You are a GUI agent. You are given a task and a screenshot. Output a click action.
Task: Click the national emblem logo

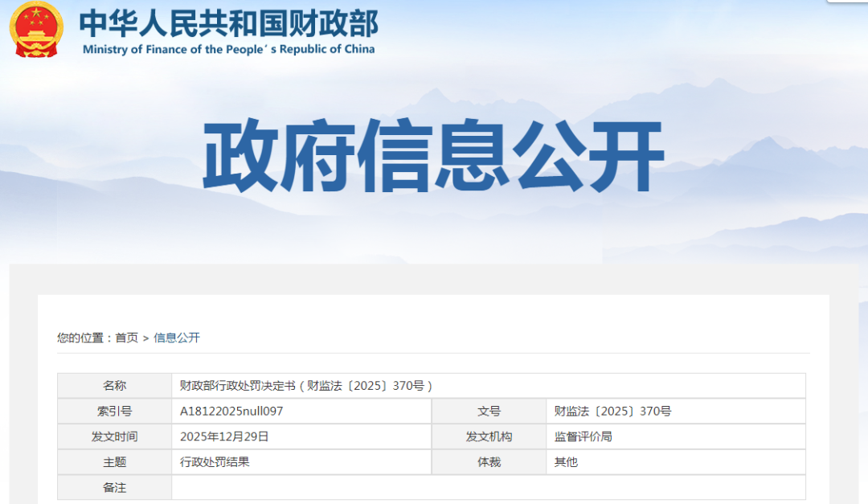tap(36, 29)
